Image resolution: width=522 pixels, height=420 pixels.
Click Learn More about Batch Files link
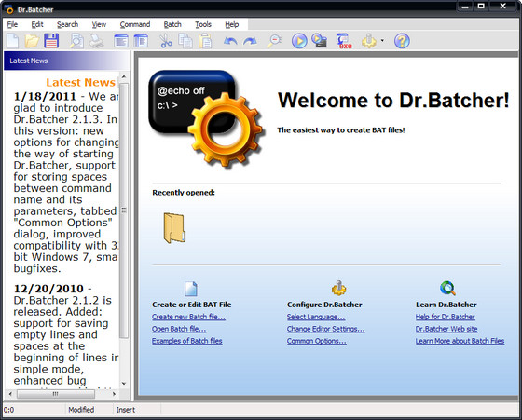click(x=460, y=341)
